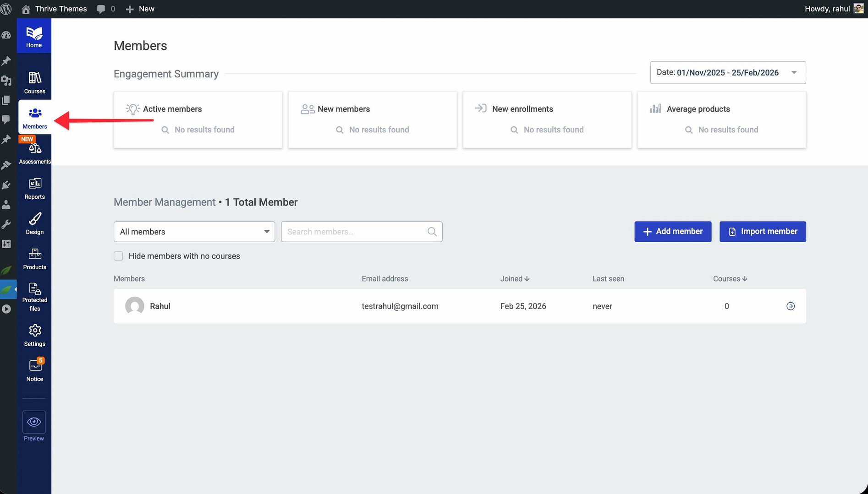Click into the Search members field

(x=355, y=232)
